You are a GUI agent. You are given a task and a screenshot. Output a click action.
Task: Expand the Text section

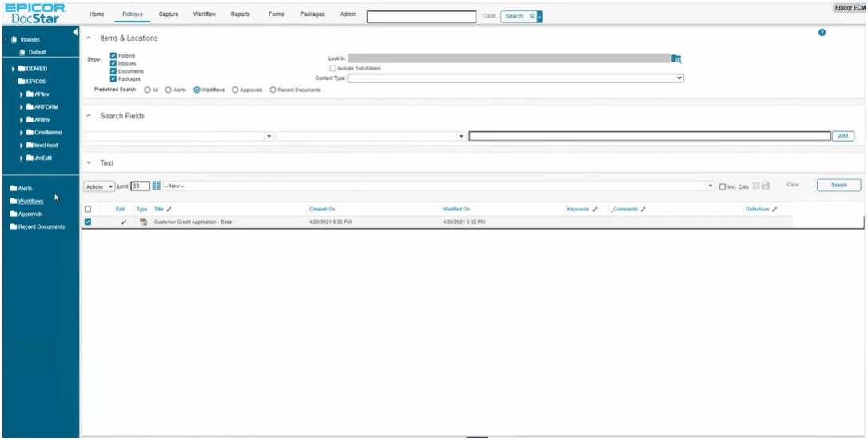click(x=89, y=163)
